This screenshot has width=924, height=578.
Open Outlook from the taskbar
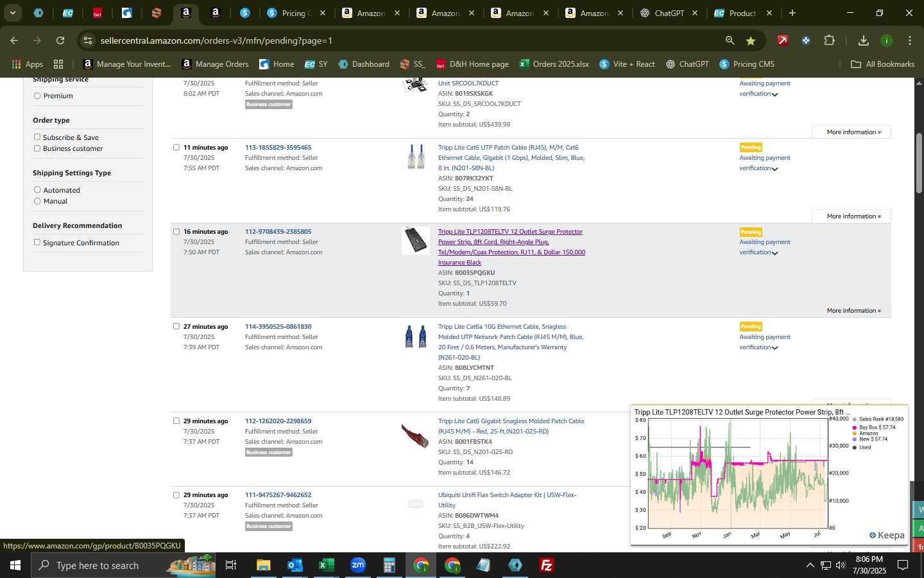(295, 565)
